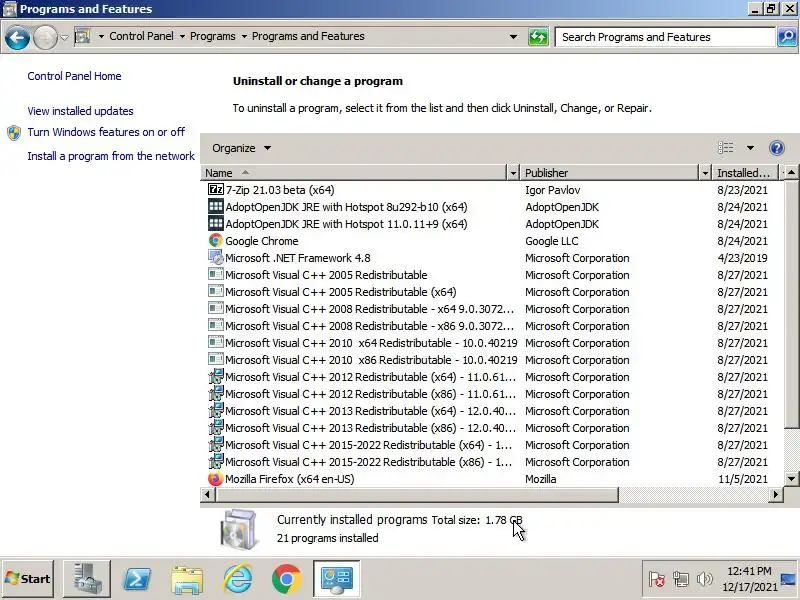Click the Change your view icon
This screenshot has height=600, width=800.
pyautogui.click(x=726, y=148)
